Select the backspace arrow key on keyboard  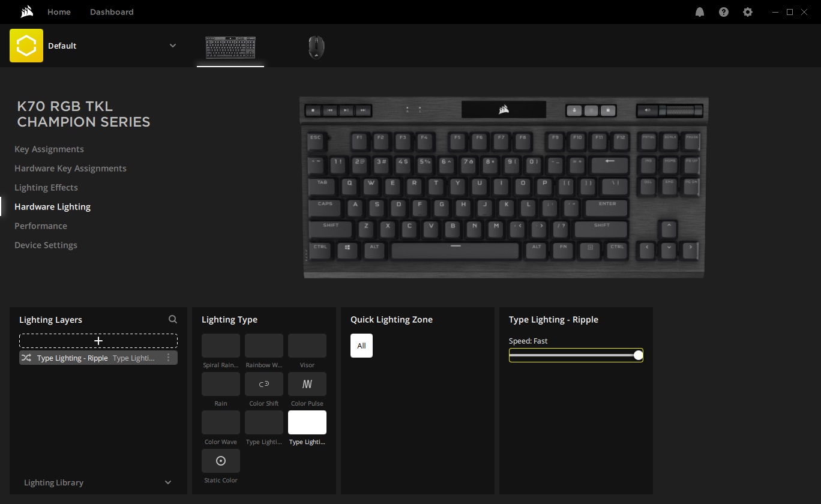(610, 164)
